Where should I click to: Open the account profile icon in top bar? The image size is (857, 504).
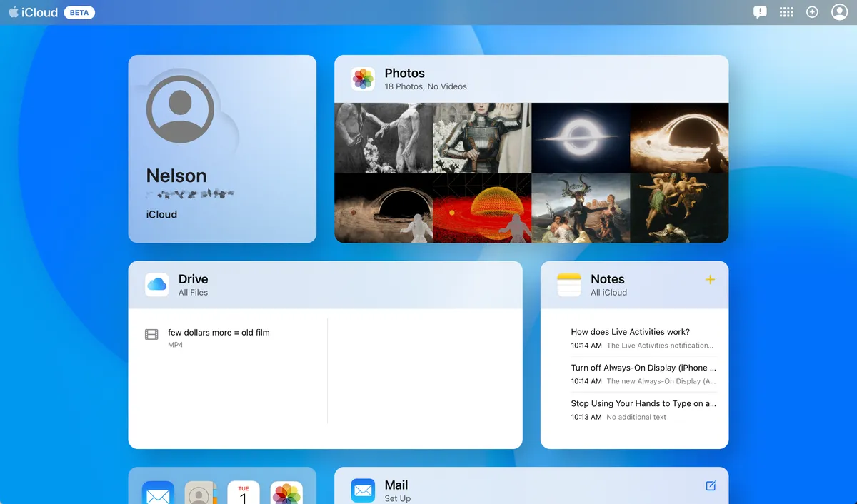[839, 12]
